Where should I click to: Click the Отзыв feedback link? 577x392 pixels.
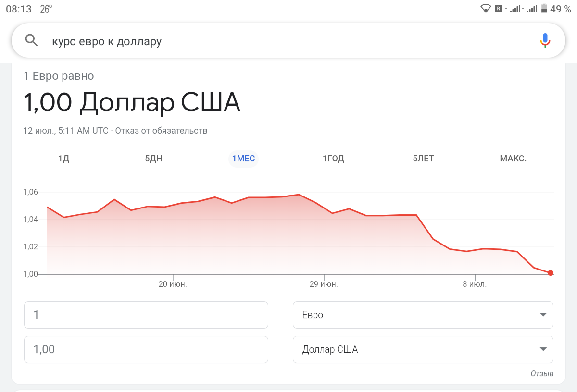click(542, 373)
